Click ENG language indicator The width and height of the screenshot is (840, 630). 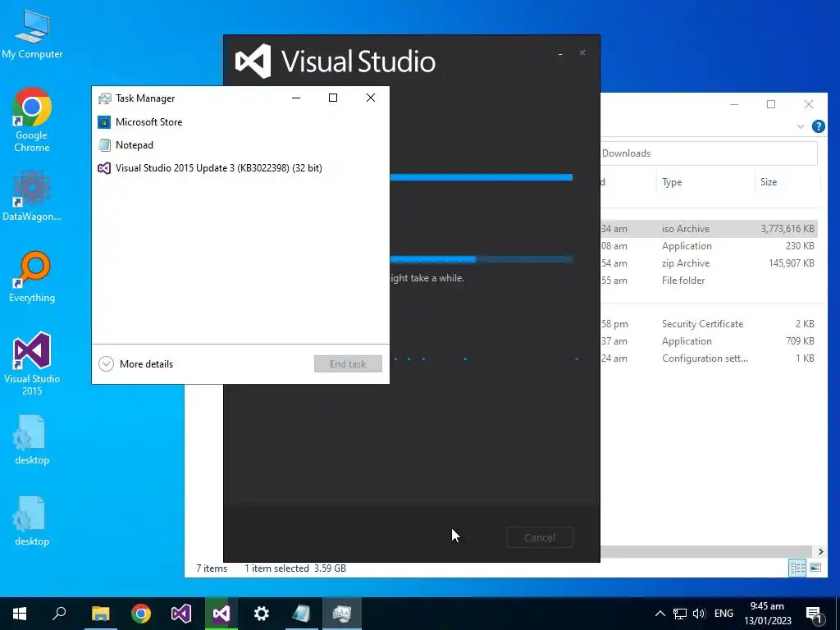pyautogui.click(x=724, y=614)
